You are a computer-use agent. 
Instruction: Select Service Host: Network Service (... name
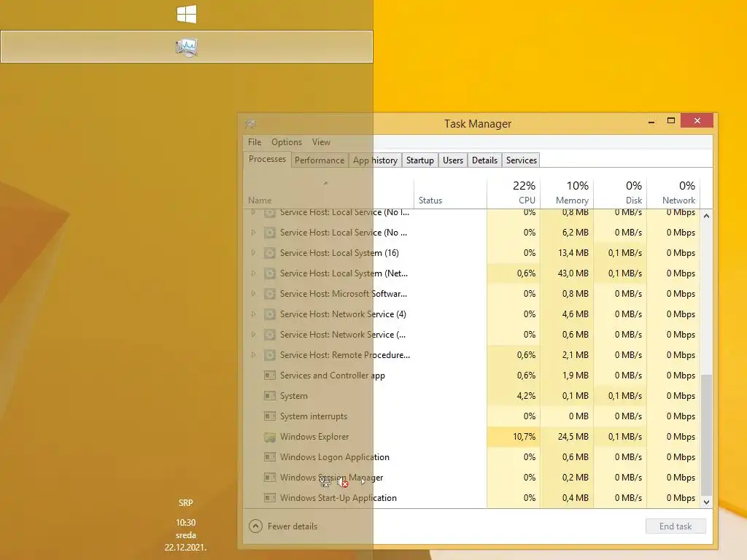coord(343,335)
